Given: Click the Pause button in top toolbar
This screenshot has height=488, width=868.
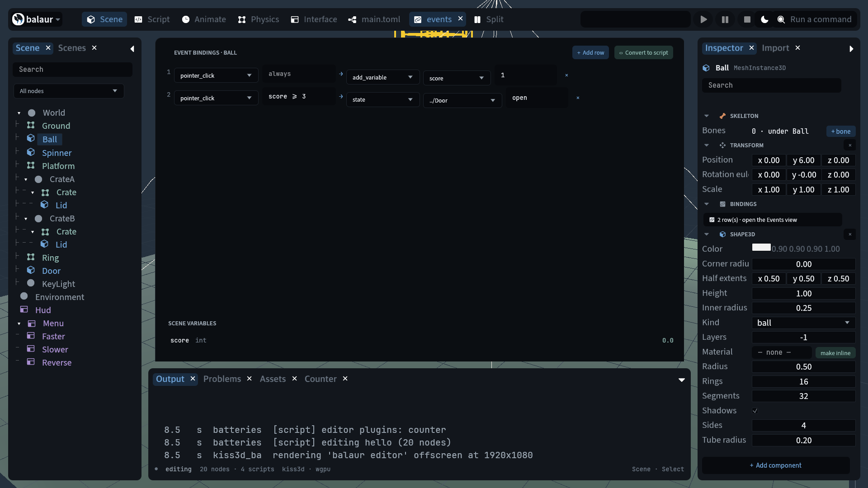Looking at the screenshot, I should point(725,19).
